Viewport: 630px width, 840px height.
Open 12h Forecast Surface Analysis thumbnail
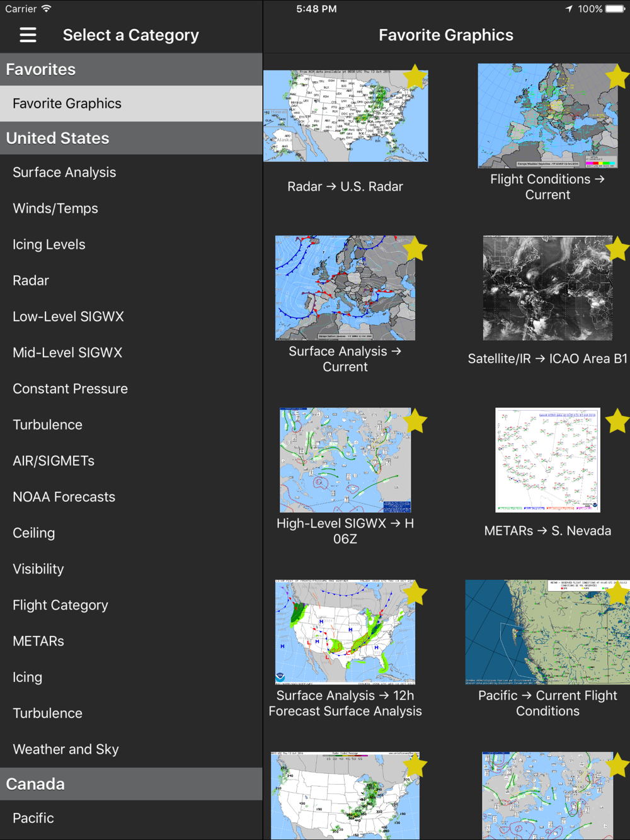[345, 632]
